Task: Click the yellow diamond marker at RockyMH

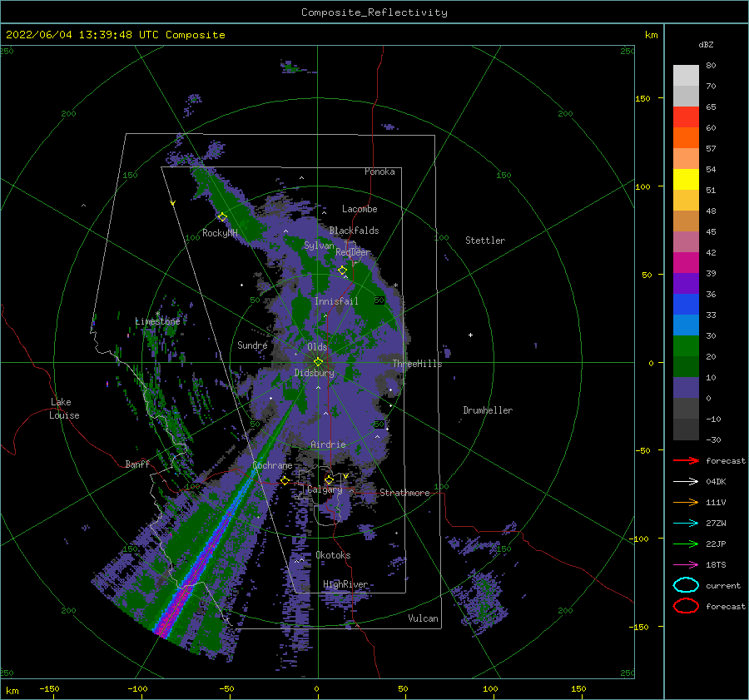Action: coord(222,217)
